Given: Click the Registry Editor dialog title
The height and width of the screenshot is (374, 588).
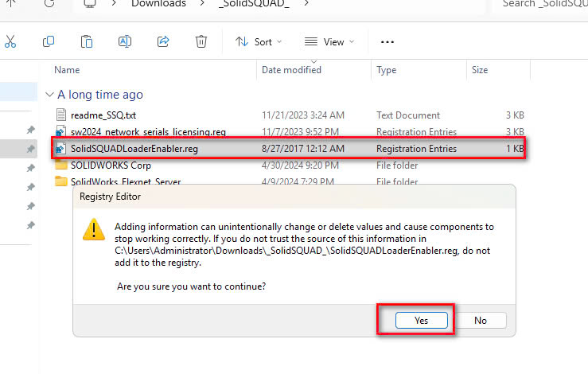Looking at the screenshot, I should pos(111,197).
